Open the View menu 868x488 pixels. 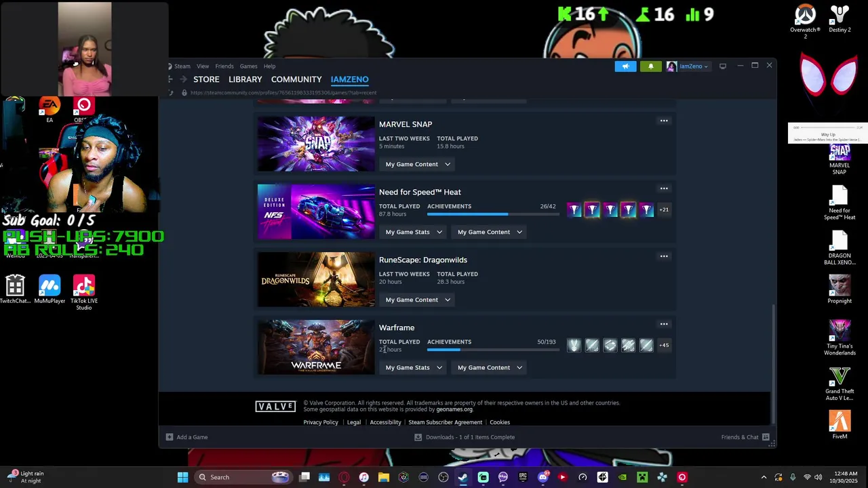203,66
